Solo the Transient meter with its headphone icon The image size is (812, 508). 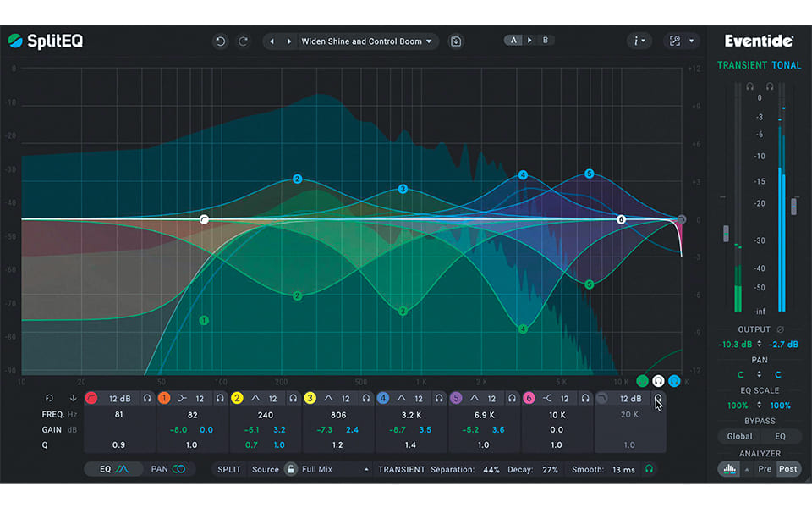point(750,86)
